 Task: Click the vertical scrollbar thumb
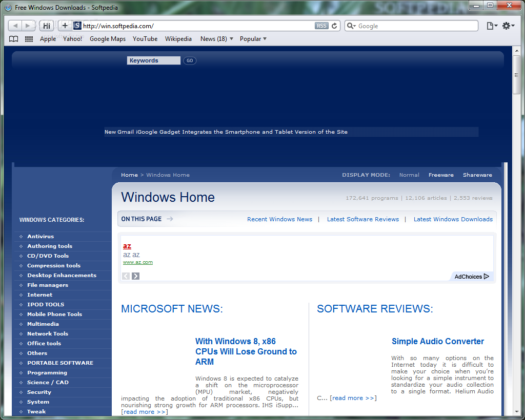pyautogui.click(x=516, y=75)
